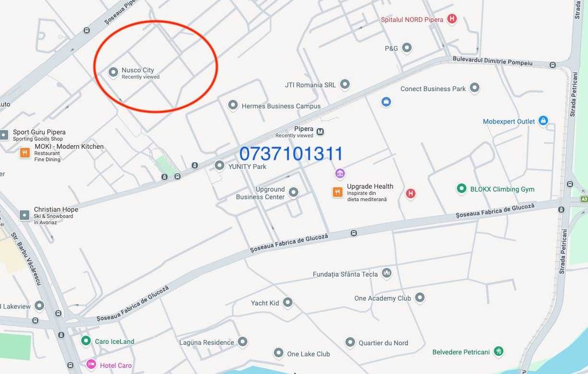
Task: Select the Conect Business Park pin
Action: [475, 88]
